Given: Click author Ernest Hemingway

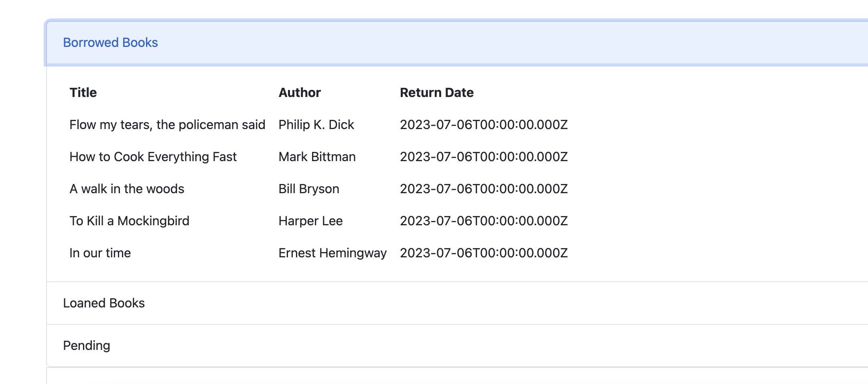Looking at the screenshot, I should pos(333,253).
